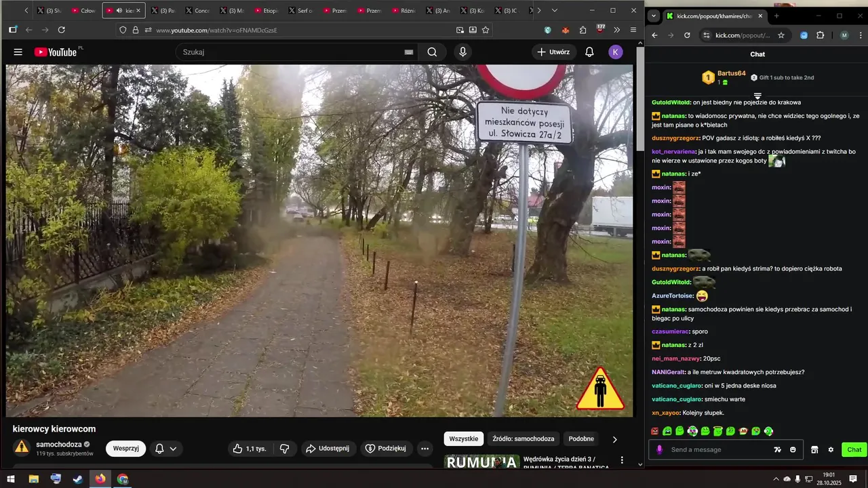Open File Explorer from taskbar
Viewport: 868px width, 488px height.
pos(33,479)
